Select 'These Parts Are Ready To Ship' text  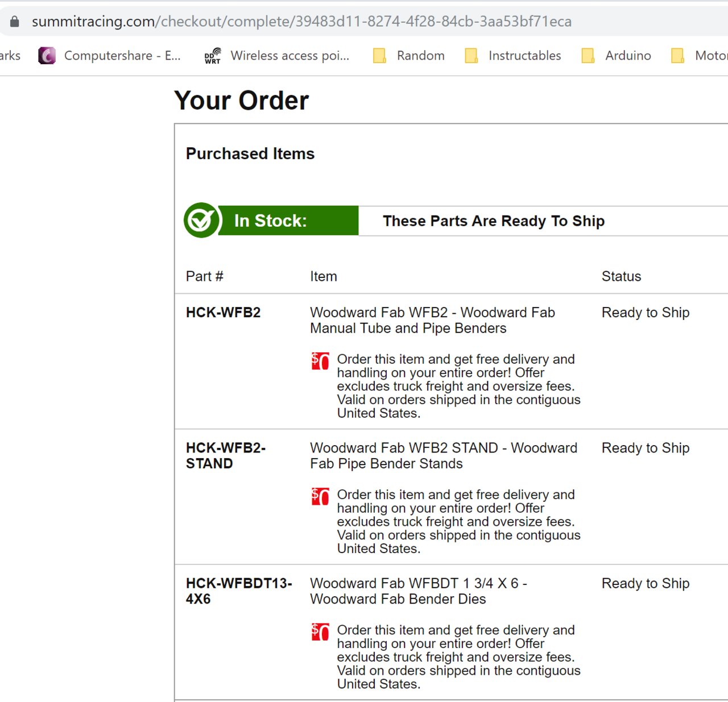click(494, 221)
